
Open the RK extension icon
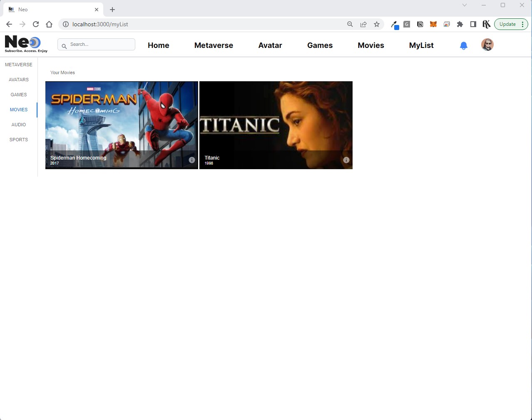point(486,24)
